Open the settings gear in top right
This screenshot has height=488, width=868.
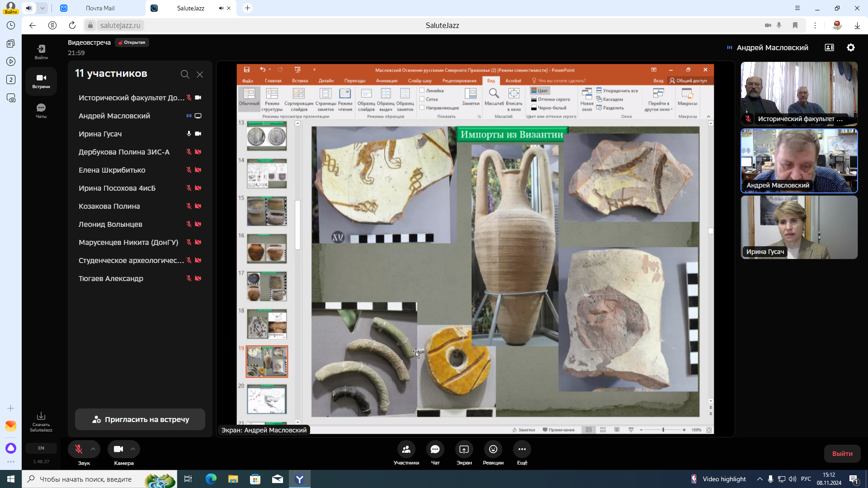pyautogui.click(x=850, y=47)
